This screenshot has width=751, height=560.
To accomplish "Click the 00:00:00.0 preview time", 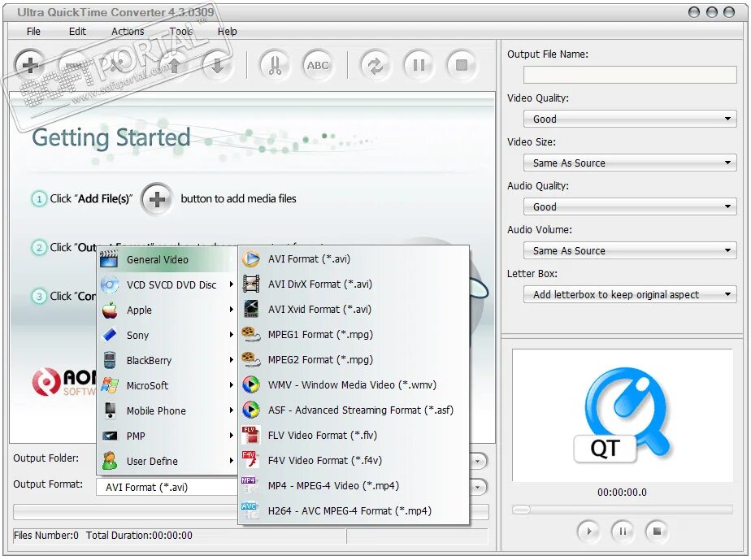I will tap(622, 492).
